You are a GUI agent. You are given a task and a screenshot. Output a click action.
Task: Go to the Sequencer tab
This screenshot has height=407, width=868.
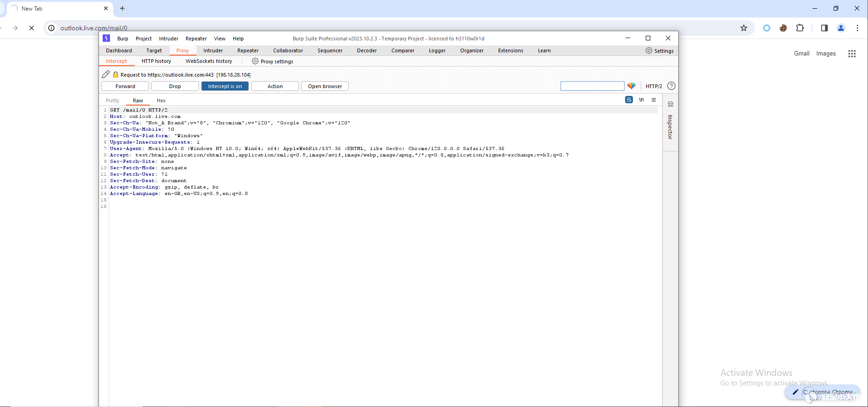[x=330, y=50]
